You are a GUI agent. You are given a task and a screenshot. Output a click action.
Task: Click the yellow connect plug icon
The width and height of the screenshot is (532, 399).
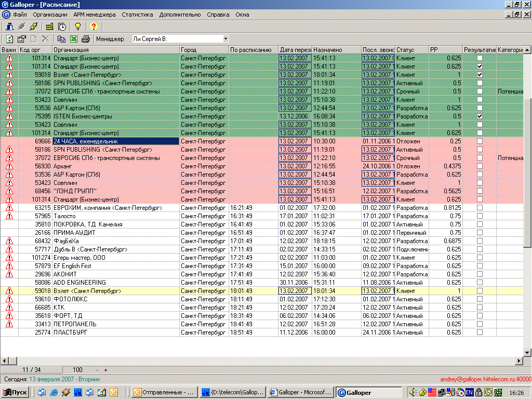point(34,26)
